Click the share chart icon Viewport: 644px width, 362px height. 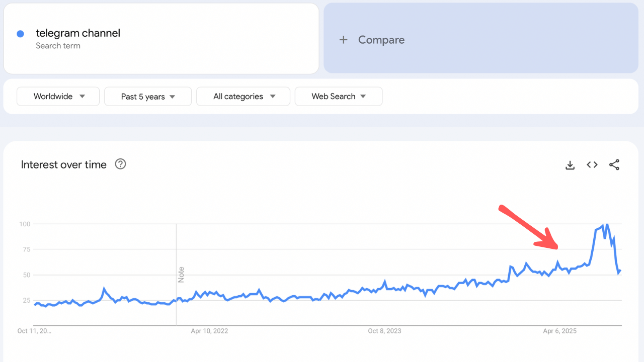[x=614, y=165]
